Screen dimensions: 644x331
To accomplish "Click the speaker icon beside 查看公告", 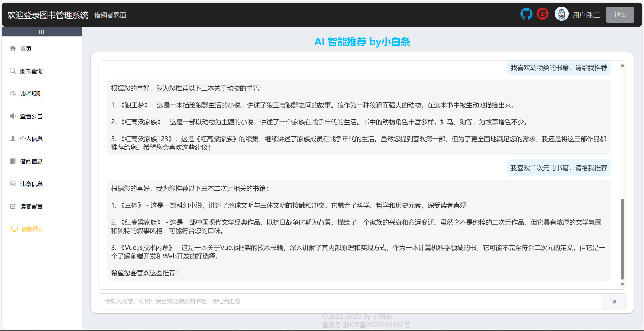I will [x=13, y=116].
